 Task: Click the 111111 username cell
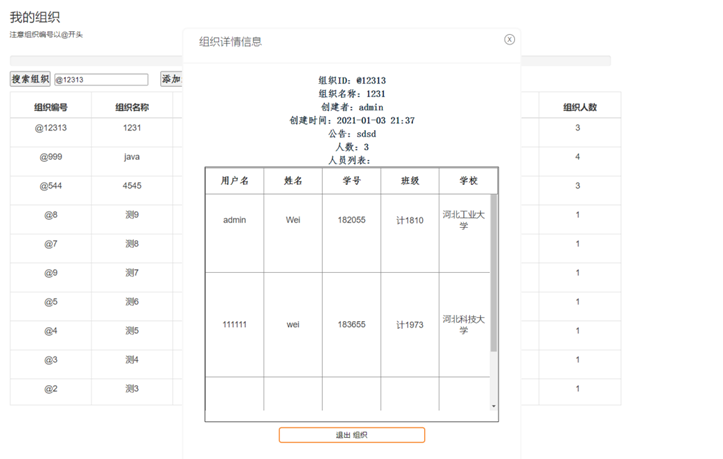234,325
